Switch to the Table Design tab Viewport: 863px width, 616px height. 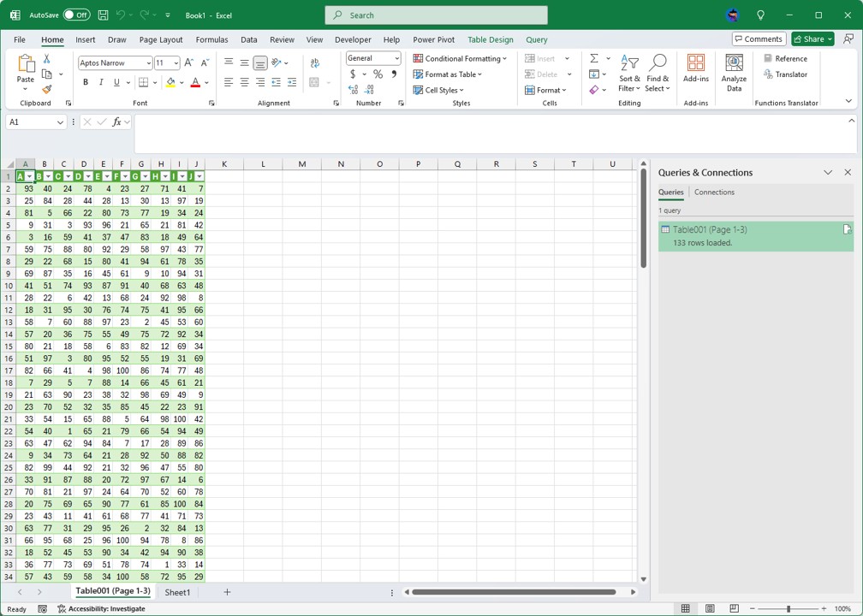pyautogui.click(x=491, y=39)
